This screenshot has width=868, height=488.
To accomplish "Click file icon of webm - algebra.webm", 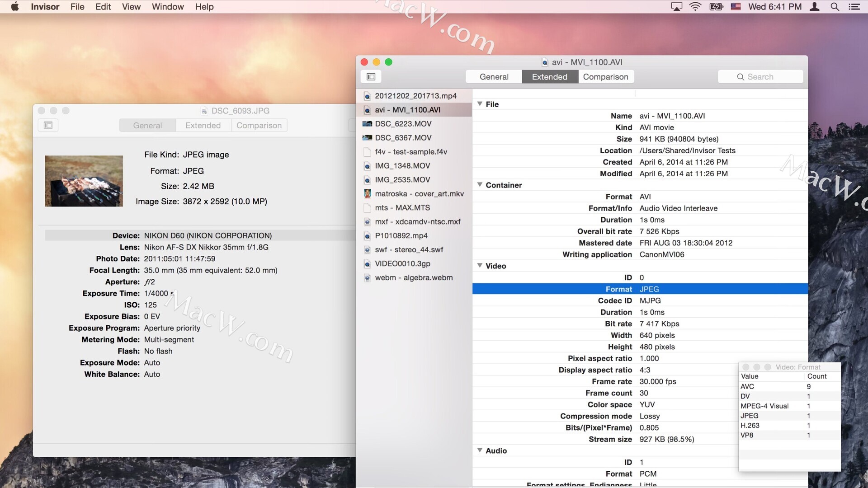I will 367,278.
